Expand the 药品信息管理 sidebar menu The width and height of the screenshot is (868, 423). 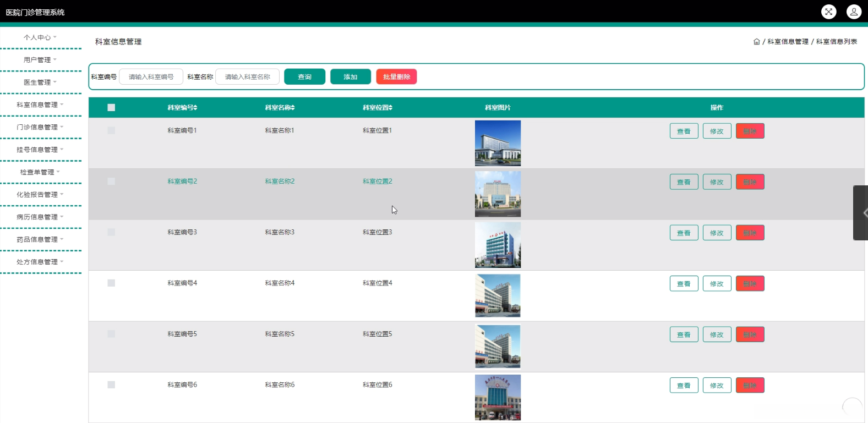pyautogui.click(x=40, y=240)
